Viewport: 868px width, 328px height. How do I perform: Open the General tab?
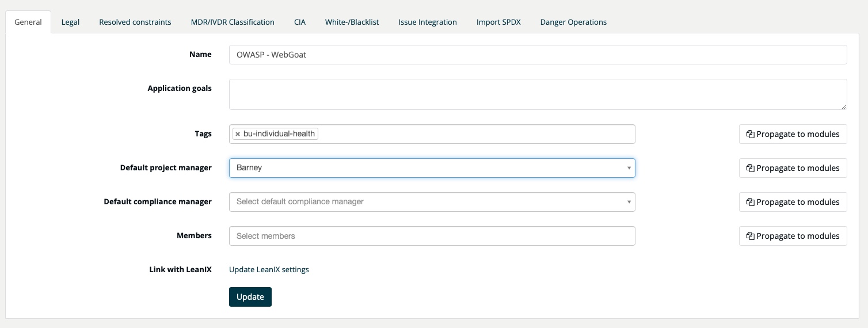point(28,22)
